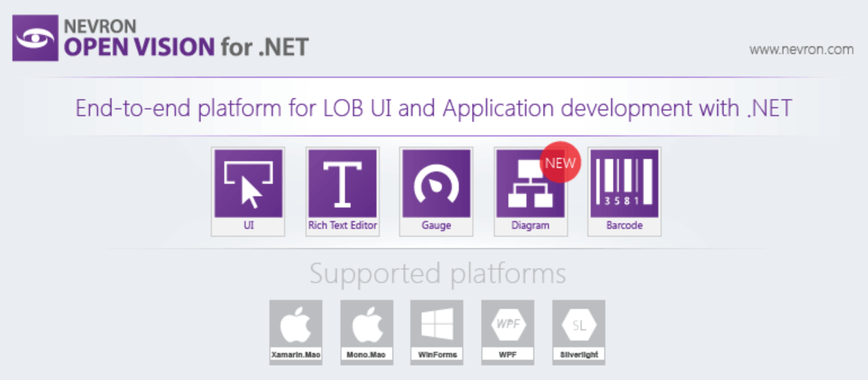Click the red NEW badge

(560, 162)
